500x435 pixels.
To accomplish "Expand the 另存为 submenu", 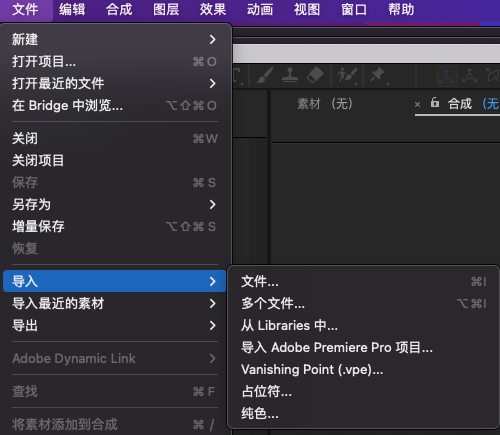I will coord(115,205).
